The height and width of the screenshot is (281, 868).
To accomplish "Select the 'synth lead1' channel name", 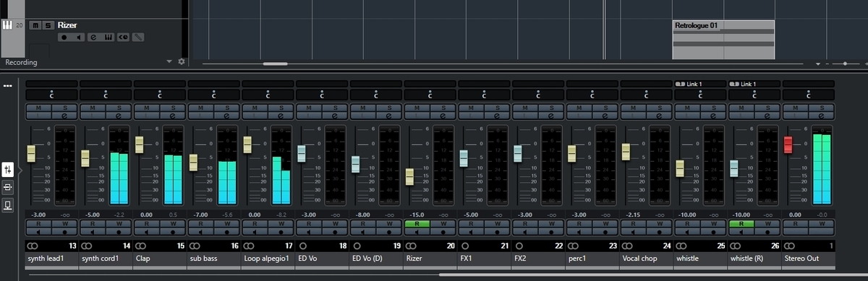I will (x=45, y=258).
